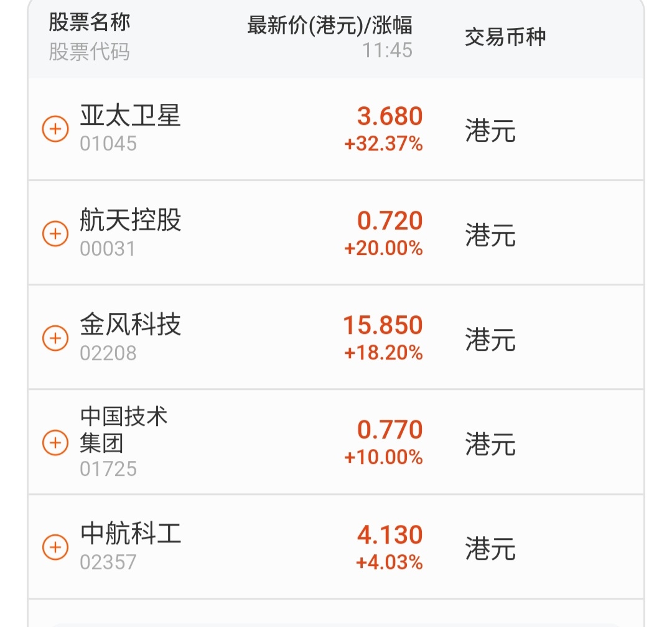The image size is (672, 627).
Task: Click 亚太卫星 price 3.680
Action: click(390, 116)
